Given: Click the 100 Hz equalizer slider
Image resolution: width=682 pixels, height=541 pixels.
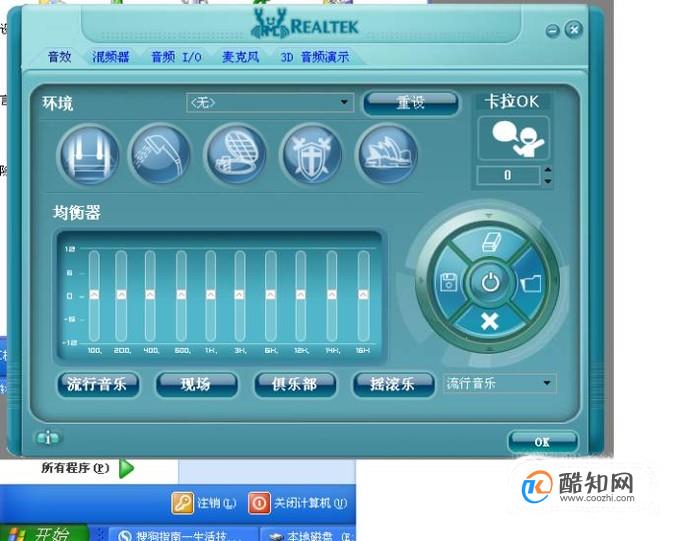Looking at the screenshot, I should [94, 296].
